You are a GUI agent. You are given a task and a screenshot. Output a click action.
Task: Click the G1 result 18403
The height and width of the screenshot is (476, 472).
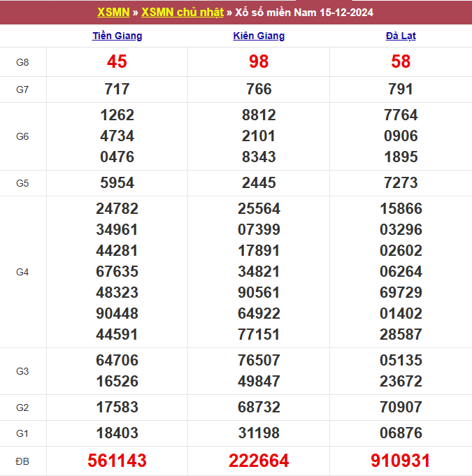click(x=117, y=433)
